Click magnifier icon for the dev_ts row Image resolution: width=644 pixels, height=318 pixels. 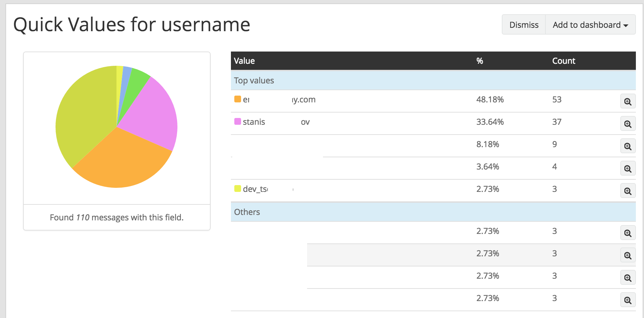coord(628,191)
